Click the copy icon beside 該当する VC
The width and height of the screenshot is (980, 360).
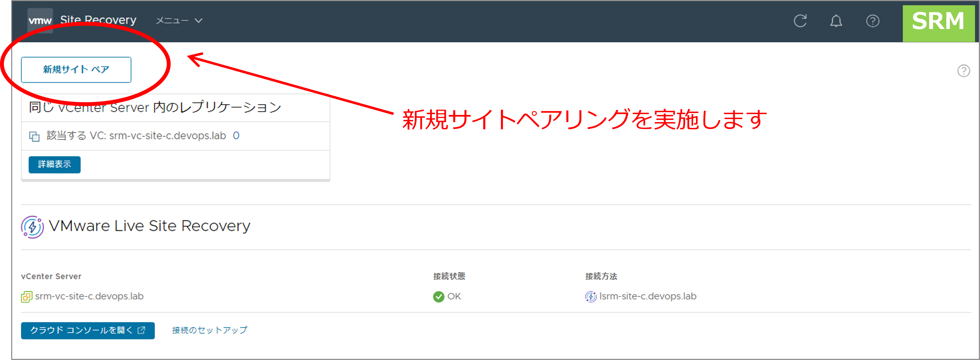[x=34, y=136]
